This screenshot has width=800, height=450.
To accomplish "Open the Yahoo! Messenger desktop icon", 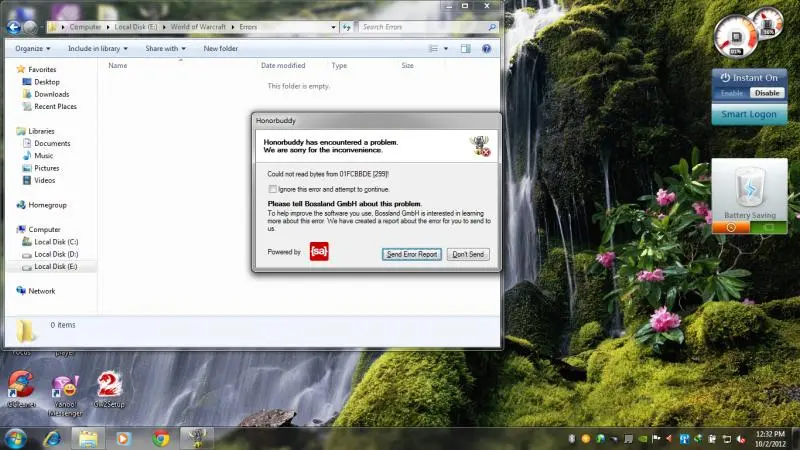I will [x=66, y=385].
